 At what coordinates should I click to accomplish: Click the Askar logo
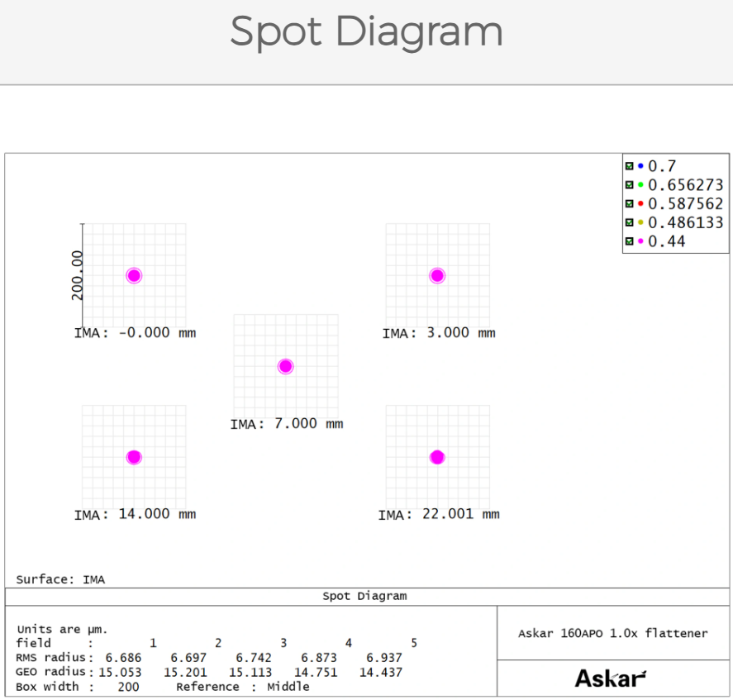coord(610,679)
